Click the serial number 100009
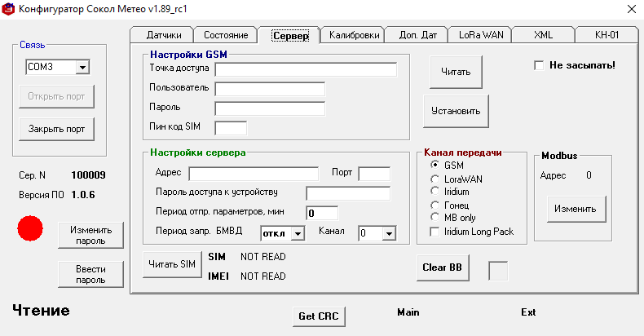 click(88, 175)
